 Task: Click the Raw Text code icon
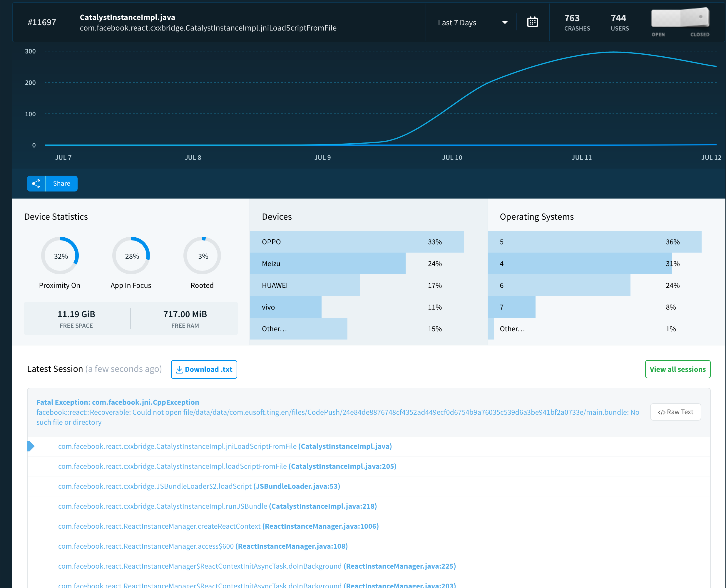point(661,412)
